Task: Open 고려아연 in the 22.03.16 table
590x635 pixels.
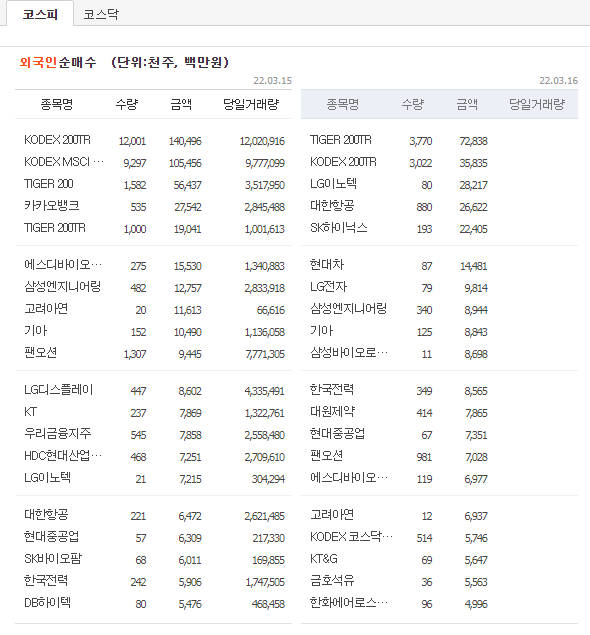Action: pyautogui.click(x=332, y=515)
